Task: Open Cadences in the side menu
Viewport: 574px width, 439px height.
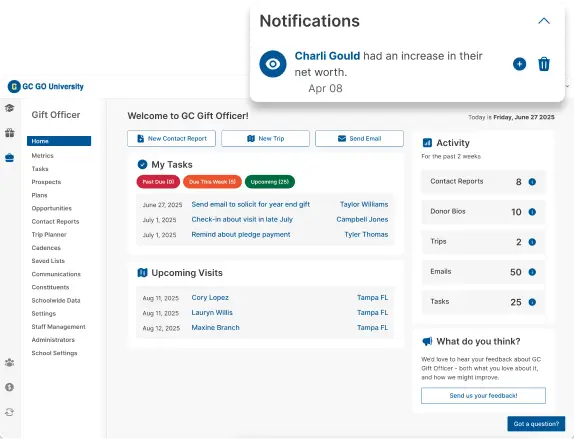Action: pyautogui.click(x=46, y=248)
